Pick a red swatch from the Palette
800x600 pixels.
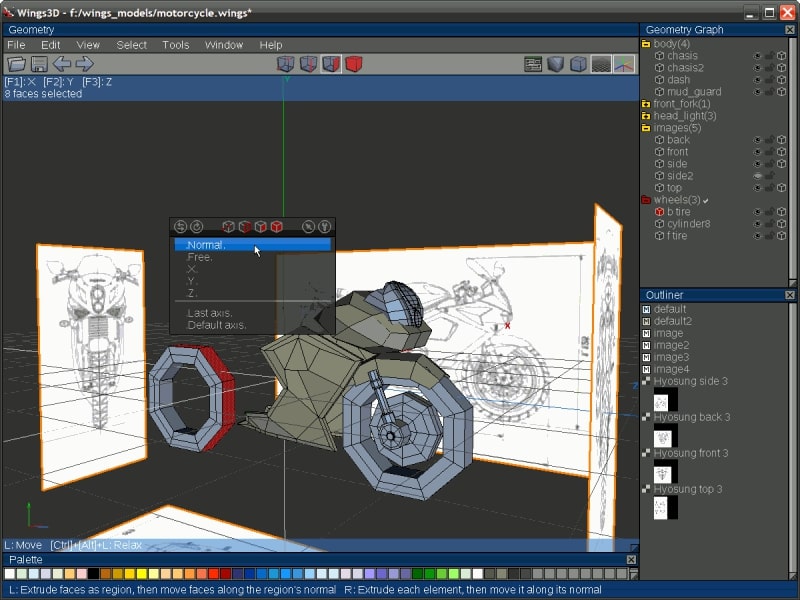(215, 575)
